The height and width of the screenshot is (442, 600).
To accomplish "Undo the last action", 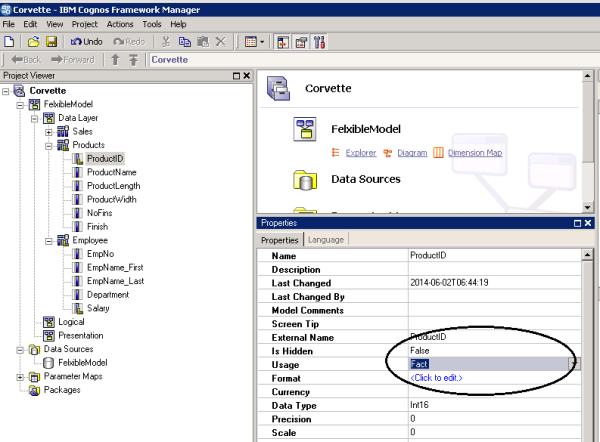I will (86, 42).
